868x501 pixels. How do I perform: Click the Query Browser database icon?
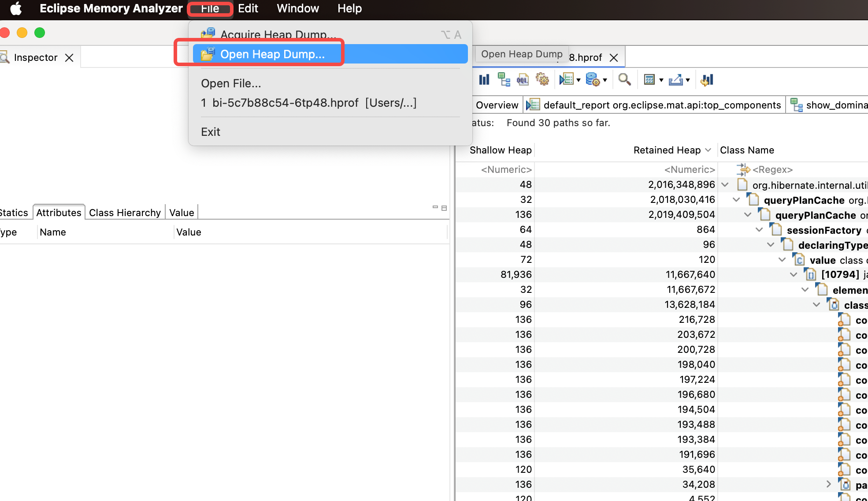593,80
